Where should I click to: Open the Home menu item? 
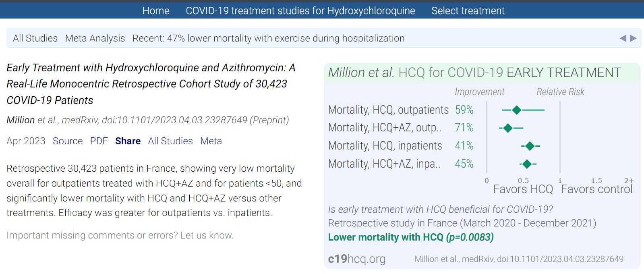(156, 11)
